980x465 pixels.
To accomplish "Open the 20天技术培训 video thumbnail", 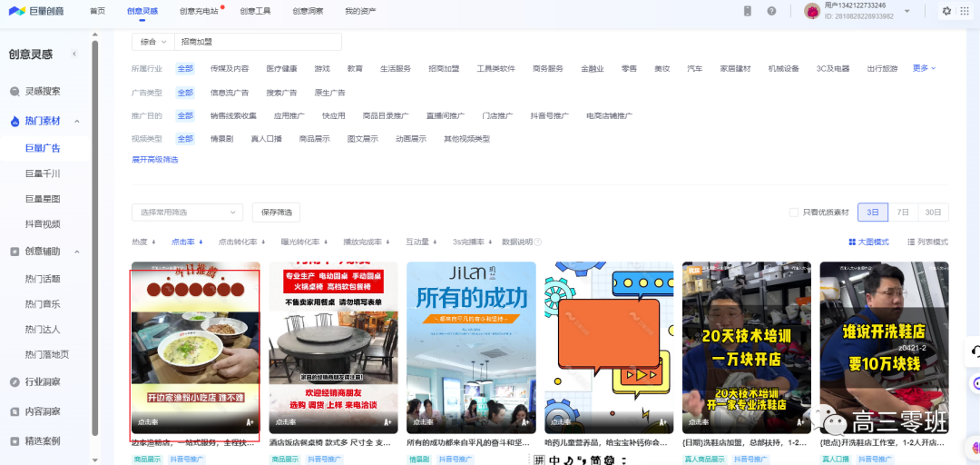I will pos(747,347).
